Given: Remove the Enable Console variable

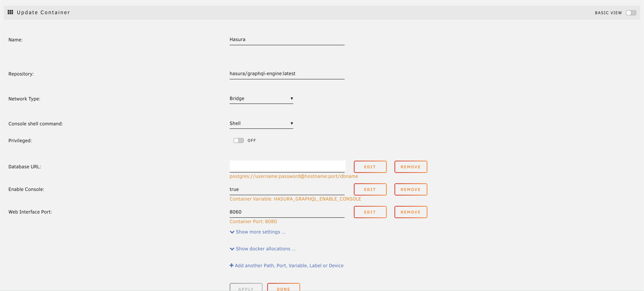Looking at the screenshot, I should pos(411,190).
